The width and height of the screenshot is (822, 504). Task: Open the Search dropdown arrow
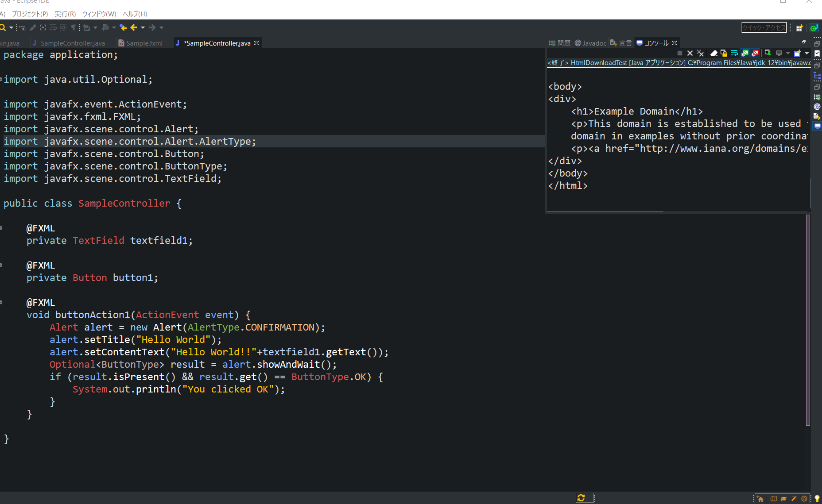(x=11, y=27)
